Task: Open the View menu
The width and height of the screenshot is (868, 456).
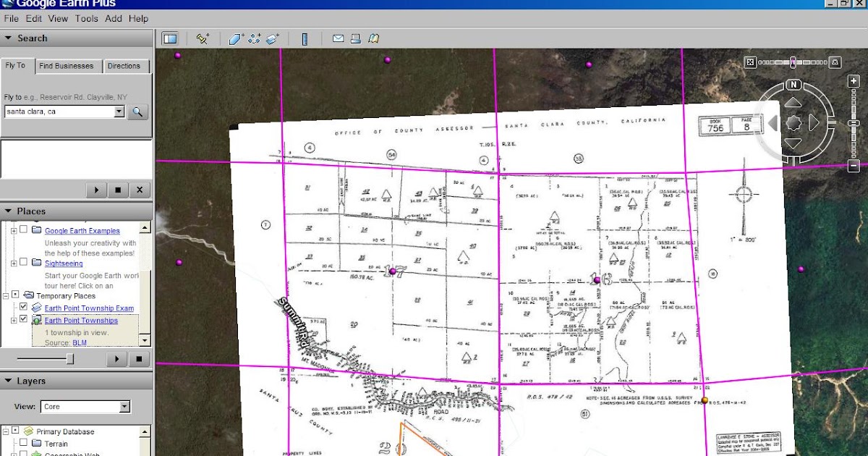Action: [59, 18]
